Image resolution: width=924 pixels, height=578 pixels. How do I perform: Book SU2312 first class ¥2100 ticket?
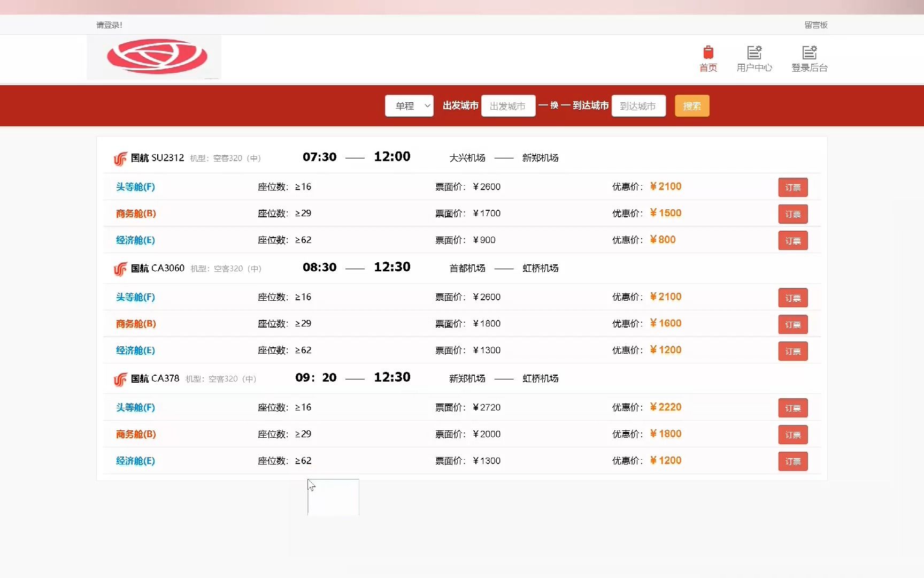click(x=793, y=187)
